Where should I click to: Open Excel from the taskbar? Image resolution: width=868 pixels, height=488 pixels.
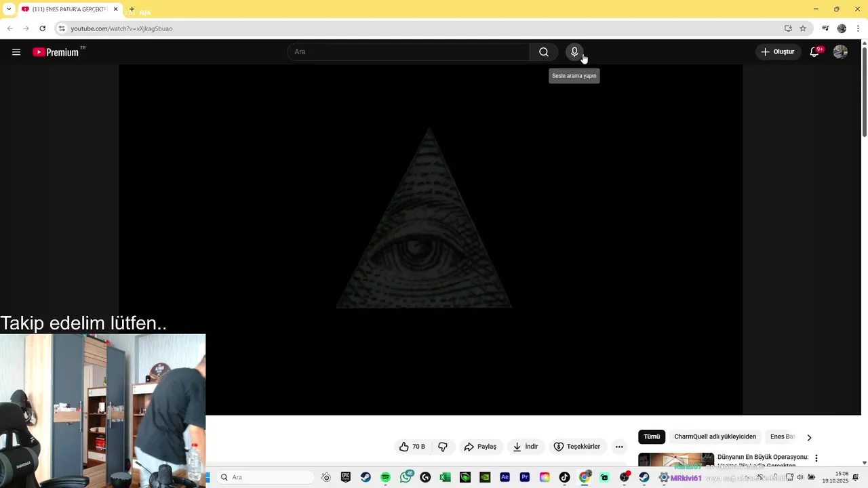[x=445, y=477]
